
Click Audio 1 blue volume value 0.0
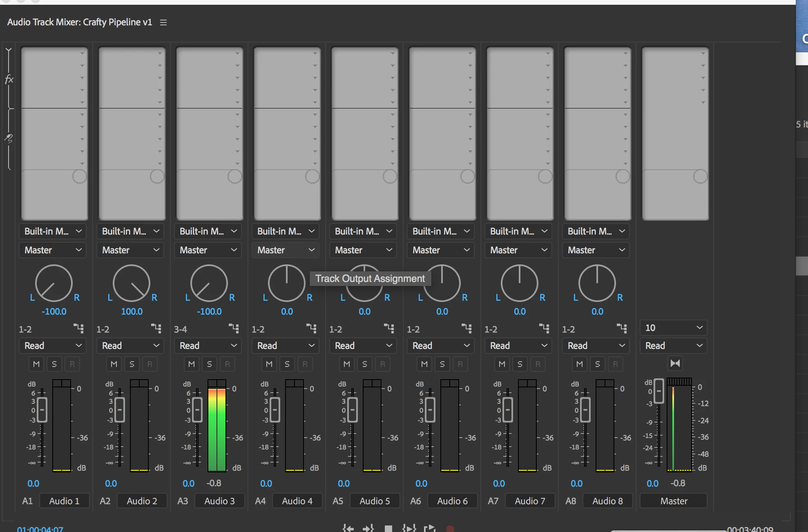[33, 484]
